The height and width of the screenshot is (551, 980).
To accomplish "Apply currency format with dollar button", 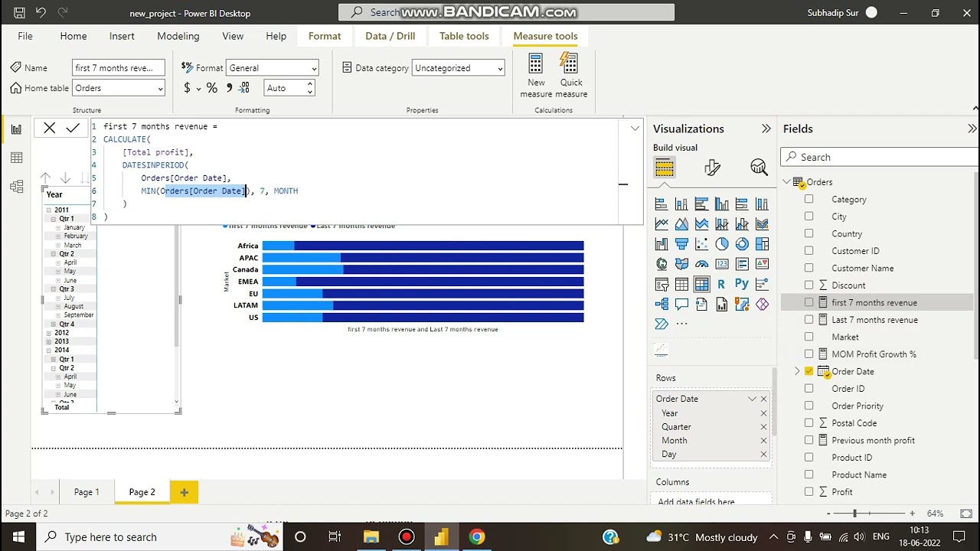I will [187, 88].
